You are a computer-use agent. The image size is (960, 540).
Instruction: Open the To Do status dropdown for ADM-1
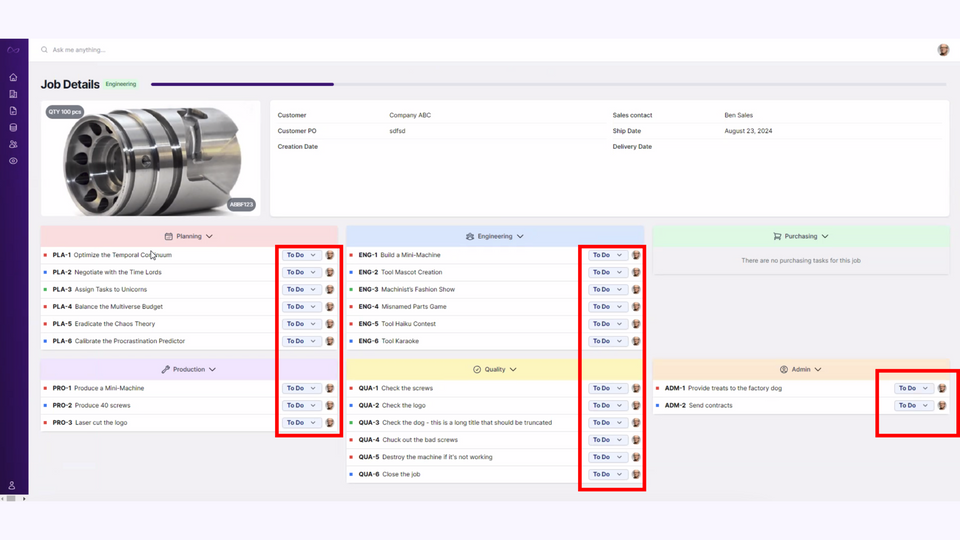913,388
